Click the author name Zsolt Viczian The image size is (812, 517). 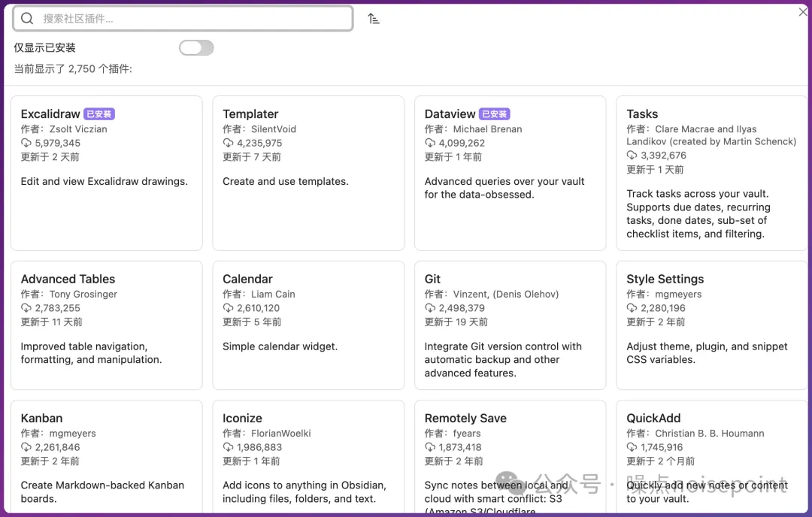click(x=78, y=128)
